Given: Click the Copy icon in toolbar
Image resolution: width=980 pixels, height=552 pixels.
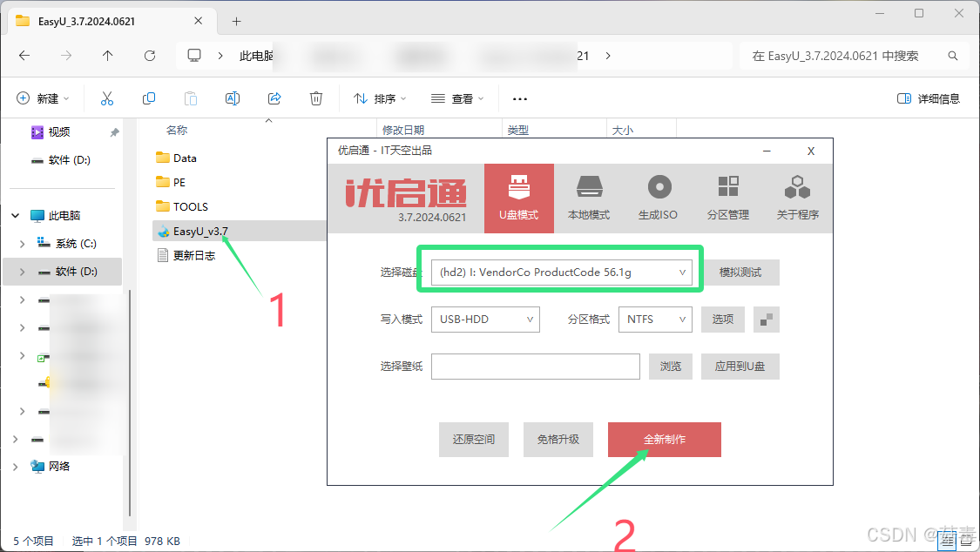Looking at the screenshot, I should (149, 98).
